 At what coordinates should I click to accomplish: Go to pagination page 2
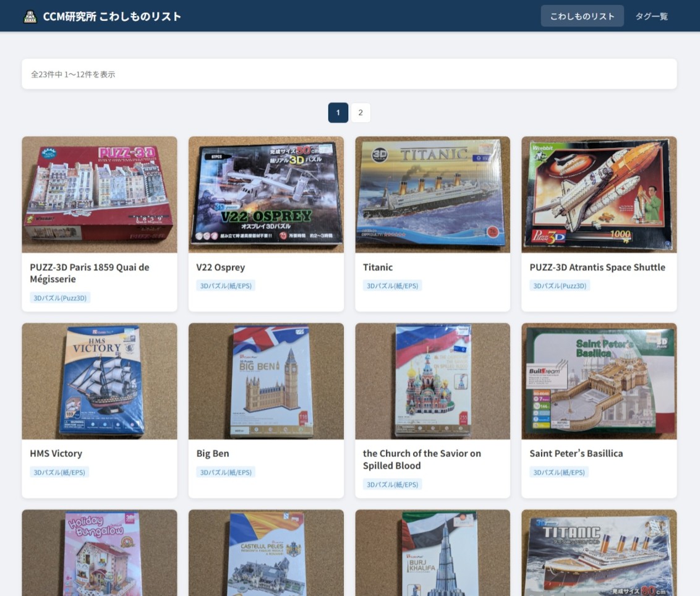(361, 113)
